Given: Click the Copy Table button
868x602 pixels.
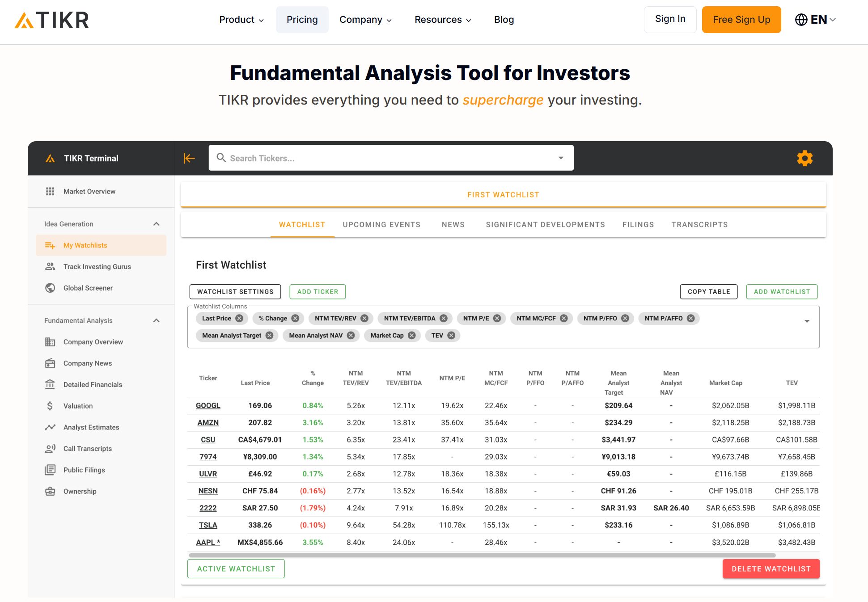Looking at the screenshot, I should pyautogui.click(x=709, y=292).
